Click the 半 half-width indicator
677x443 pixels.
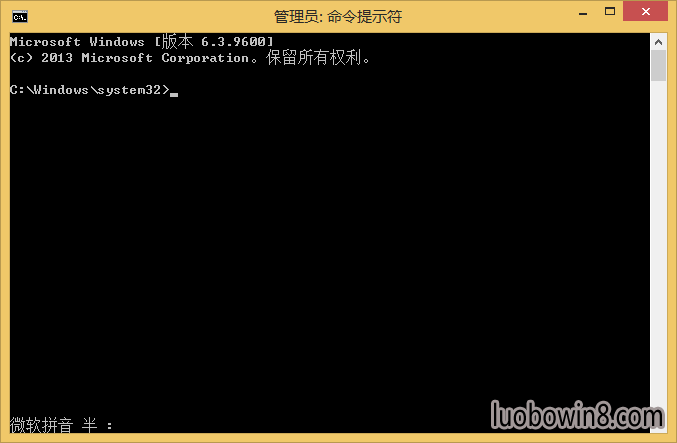(89, 425)
